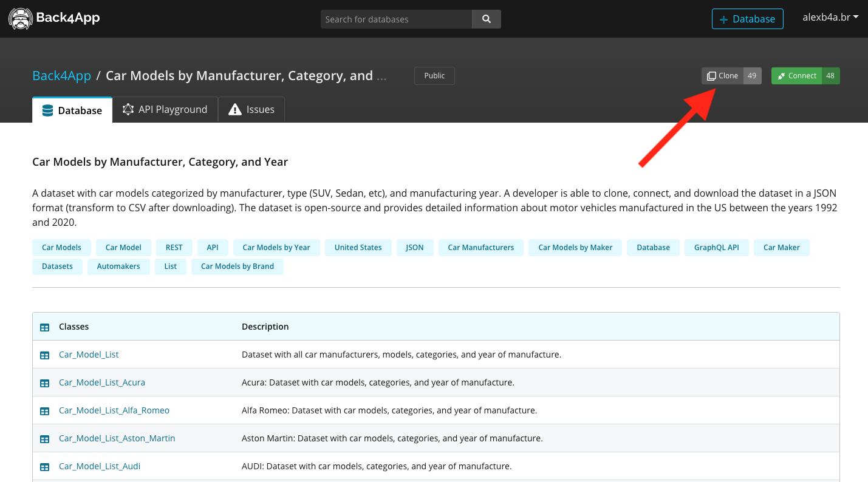Viewport: 868px width, 482px height.
Task: Click the Classes column header text
Action: 74,327
